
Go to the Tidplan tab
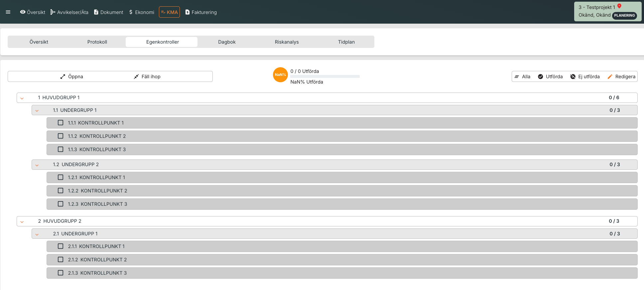(346, 42)
